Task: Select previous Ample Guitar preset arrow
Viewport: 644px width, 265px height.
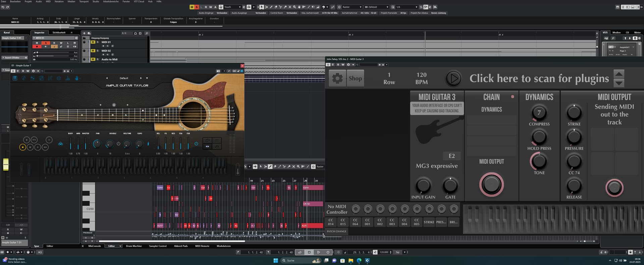Action: (107, 78)
